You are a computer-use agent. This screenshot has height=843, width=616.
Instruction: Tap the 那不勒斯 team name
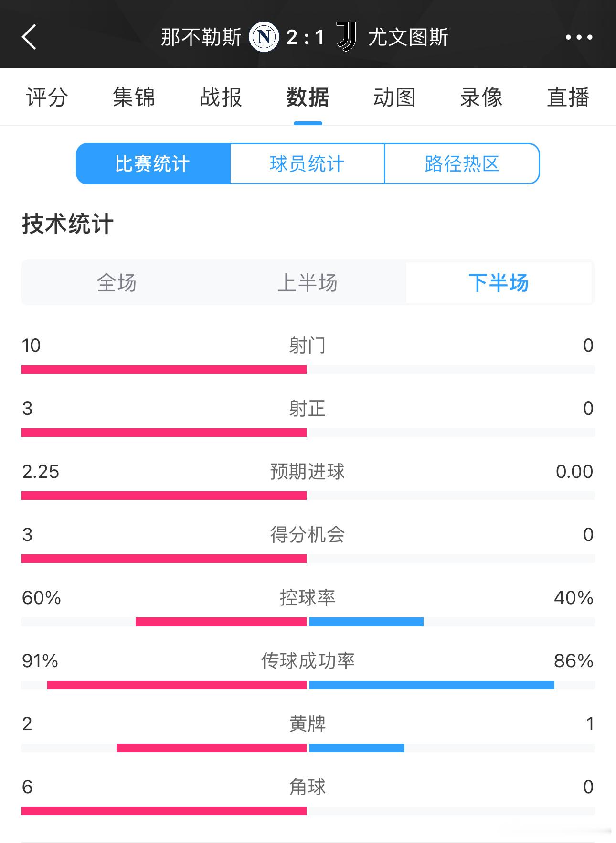click(x=201, y=37)
